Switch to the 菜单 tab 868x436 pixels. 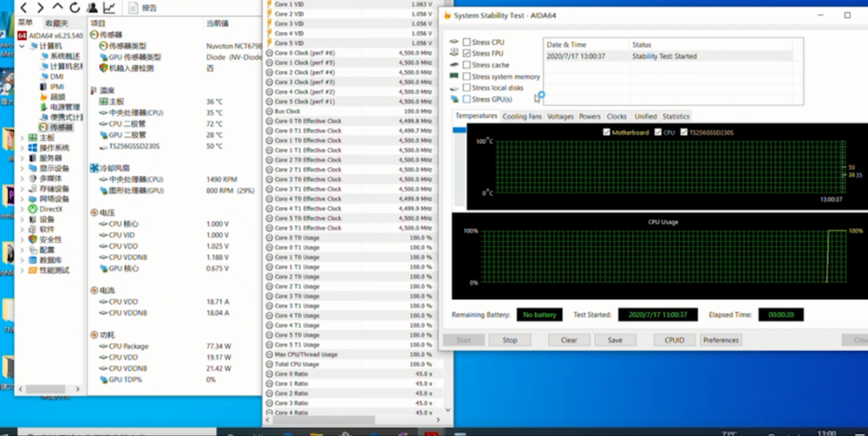pos(26,22)
